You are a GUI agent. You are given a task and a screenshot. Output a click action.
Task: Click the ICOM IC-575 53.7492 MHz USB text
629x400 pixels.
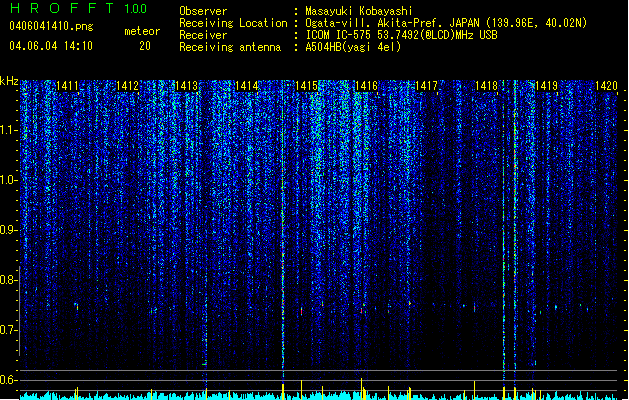pyautogui.click(x=402, y=35)
